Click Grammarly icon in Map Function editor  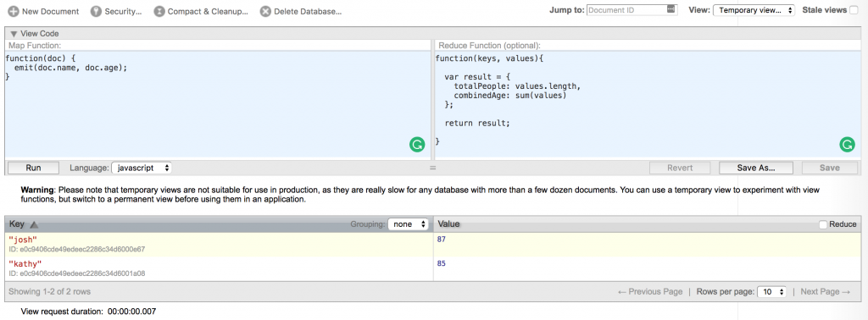coord(417,145)
